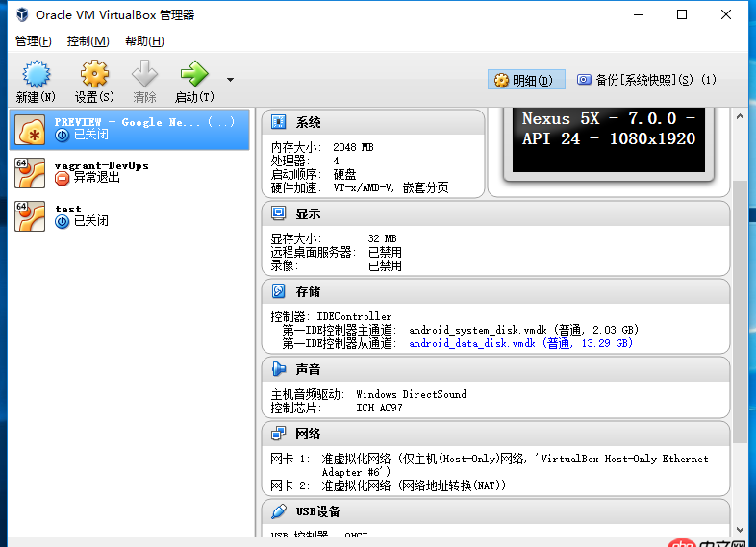The width and height of the screenshot is (756, 547).
Task: Switch to 备份[系统快照] snapshots view
Action: click(646, 80)
